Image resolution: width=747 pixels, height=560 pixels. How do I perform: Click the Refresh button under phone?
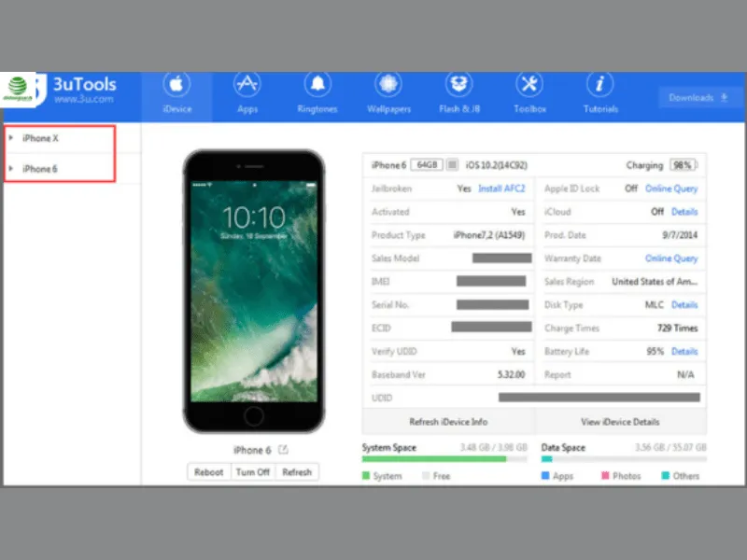pyautogui.click(x=297, y=472)
